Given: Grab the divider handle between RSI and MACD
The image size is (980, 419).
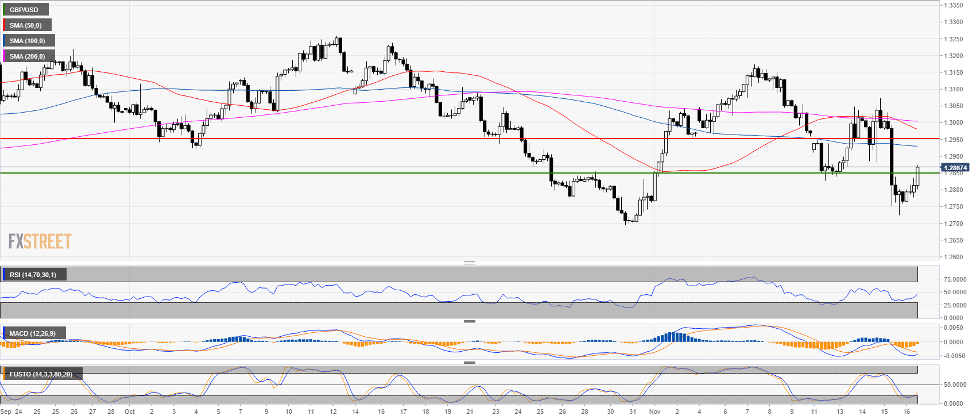Looking at the screenshot, I should click(470, 321).
